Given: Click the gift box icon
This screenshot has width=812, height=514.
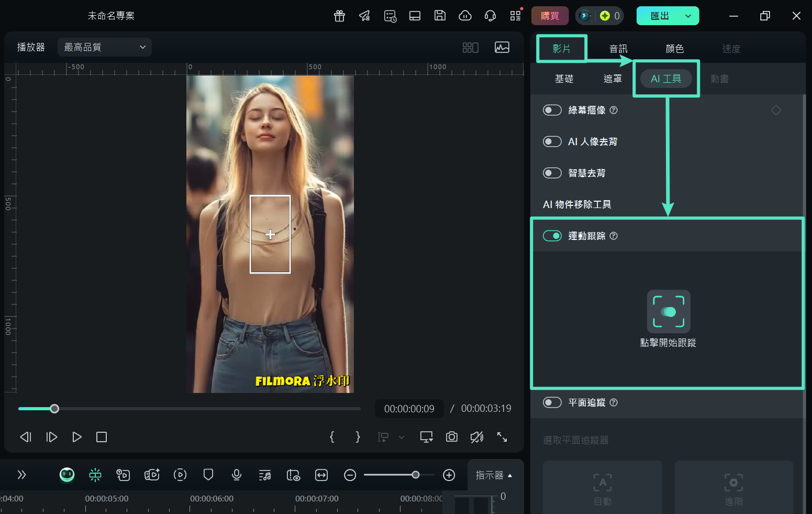Looking at the screenshot, I should click(339, 16).
